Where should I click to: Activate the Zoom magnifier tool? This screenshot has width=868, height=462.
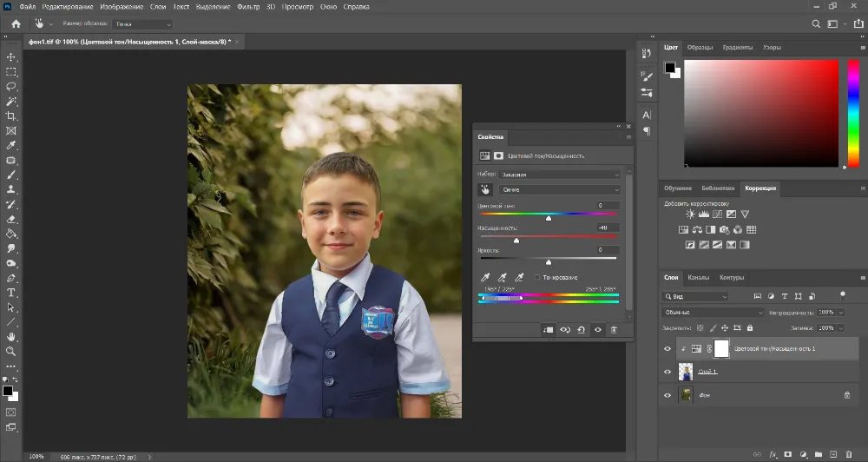(x=11, y=351)
